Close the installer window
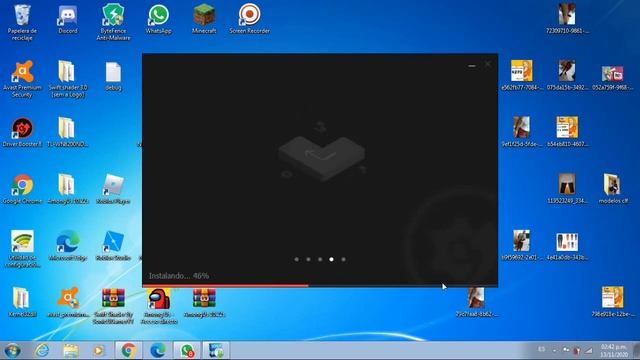Viewport: 640px width, 360px height. 488,64
